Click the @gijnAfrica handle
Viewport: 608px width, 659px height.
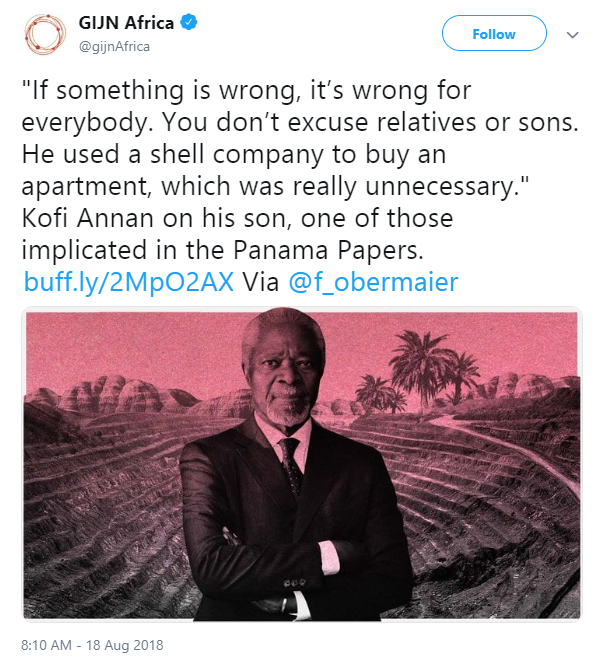[119, 46]
